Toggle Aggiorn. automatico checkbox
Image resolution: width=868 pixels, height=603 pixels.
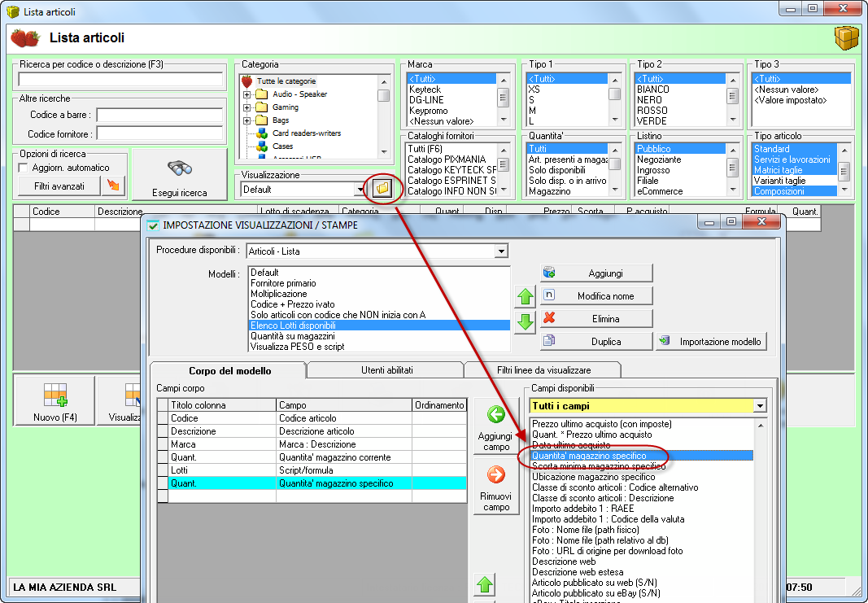click(24, 168)
